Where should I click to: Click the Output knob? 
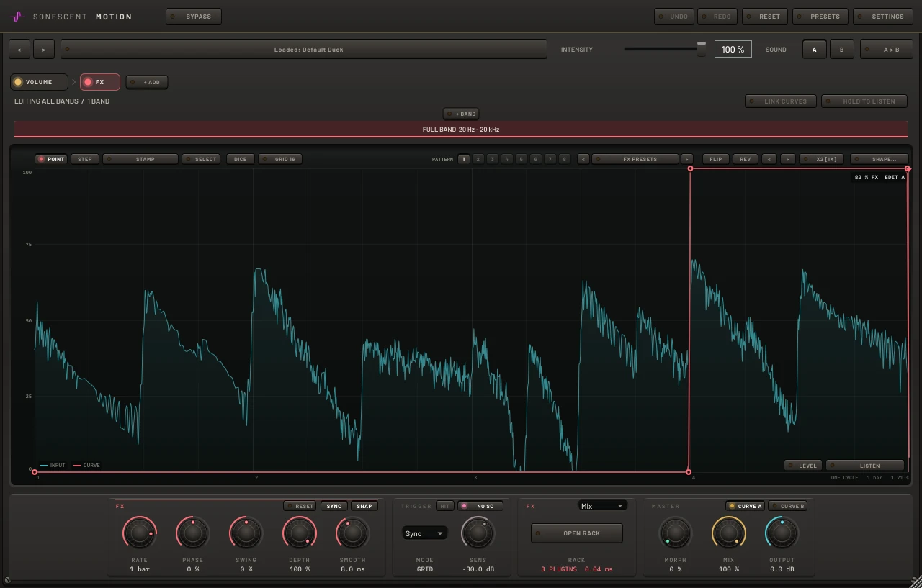pos(782,533)
